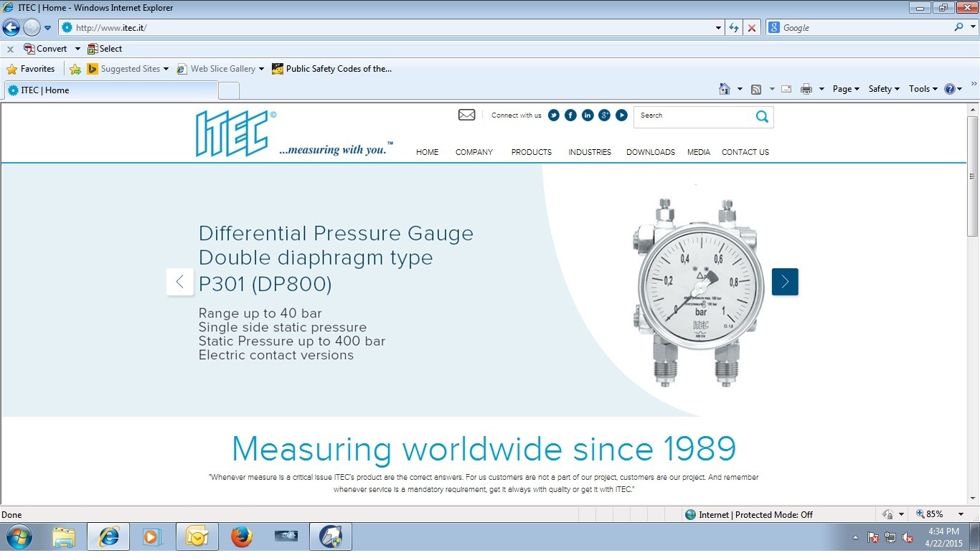The height and width of the screenshot is (558, 980).
Task: Click the browser Forward arrow button
Action: [x=32, y=28]
